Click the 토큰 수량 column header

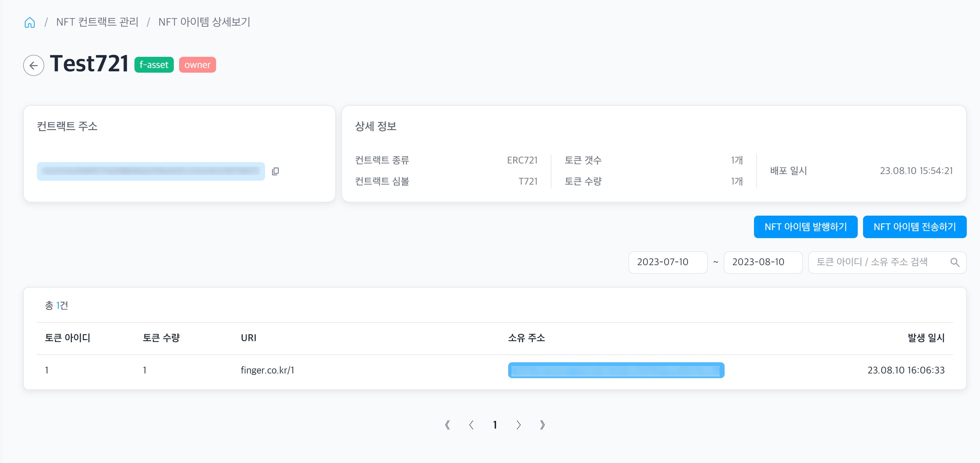tap(161, 338)
